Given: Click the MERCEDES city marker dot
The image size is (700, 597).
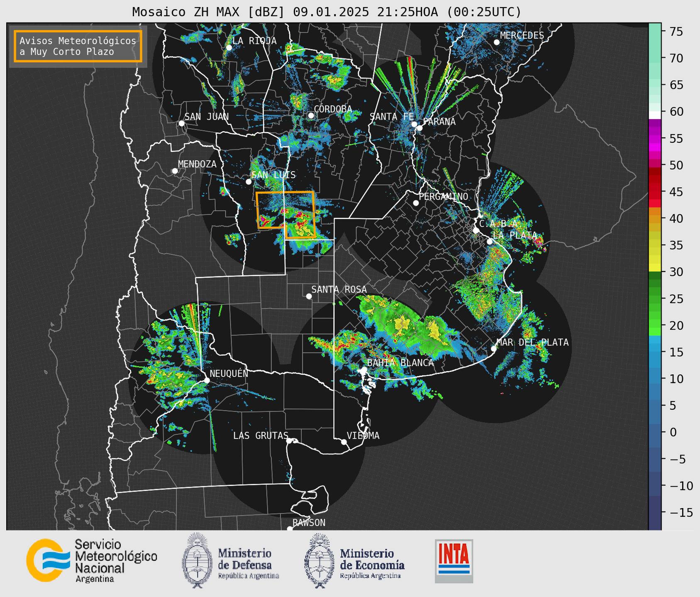Looking at the screenshot, I should click(x=497, y=42).
